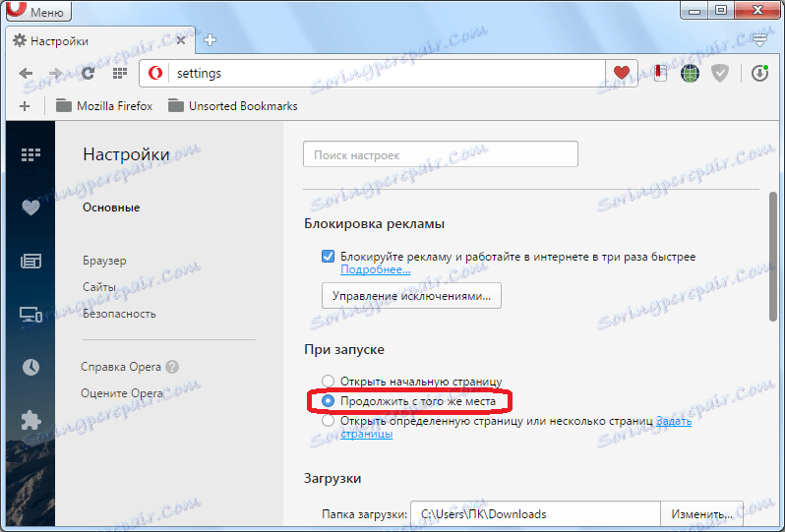
Task: Open extensions puzzle icon in sidebar
Action: pos(30,421)
